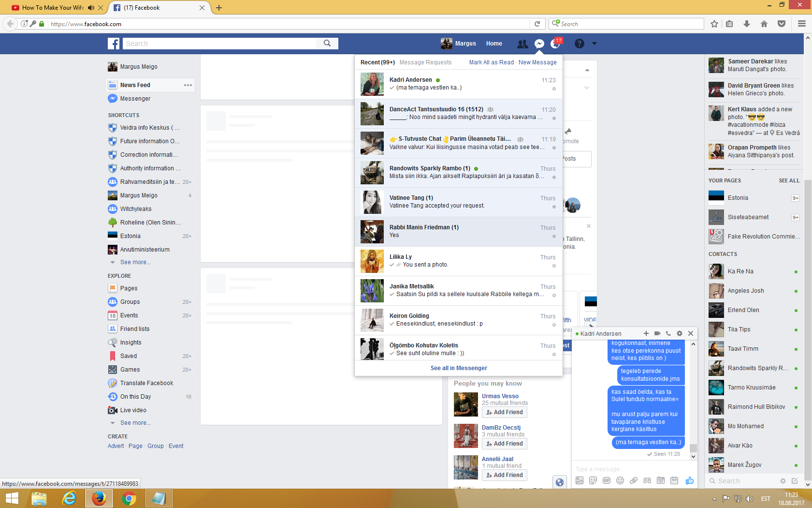Click SEE ALL under Your Pages
This screenshot has height=508, width=812.
[789, 180]
